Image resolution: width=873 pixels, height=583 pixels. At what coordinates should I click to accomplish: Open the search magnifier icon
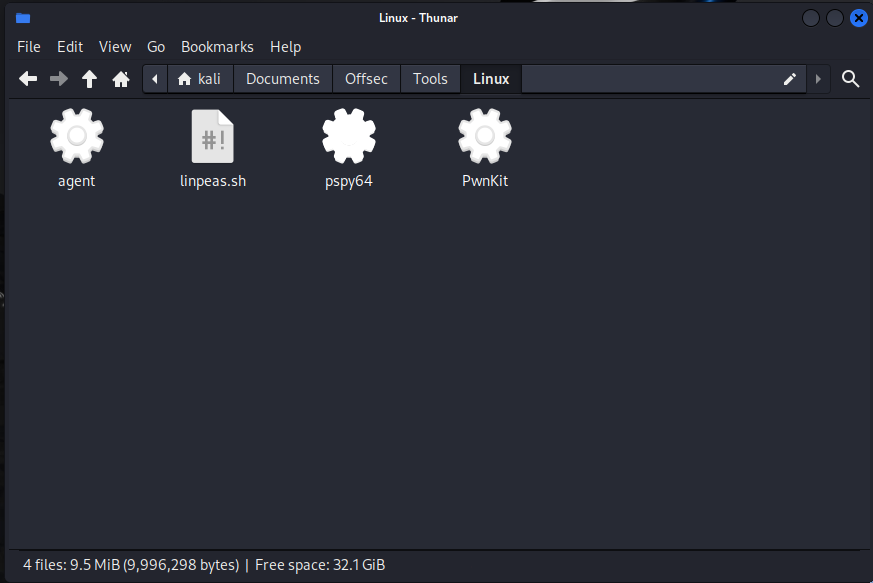click(850, 79)
